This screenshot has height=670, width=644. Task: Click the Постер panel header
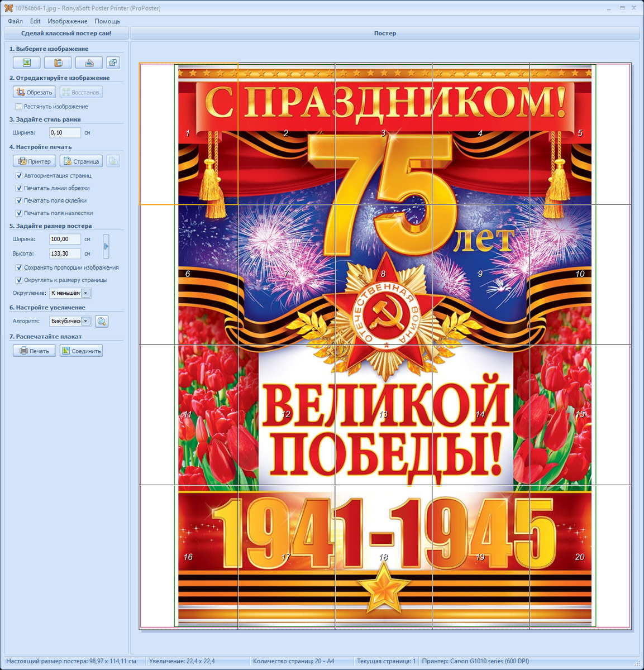[385, 33]
